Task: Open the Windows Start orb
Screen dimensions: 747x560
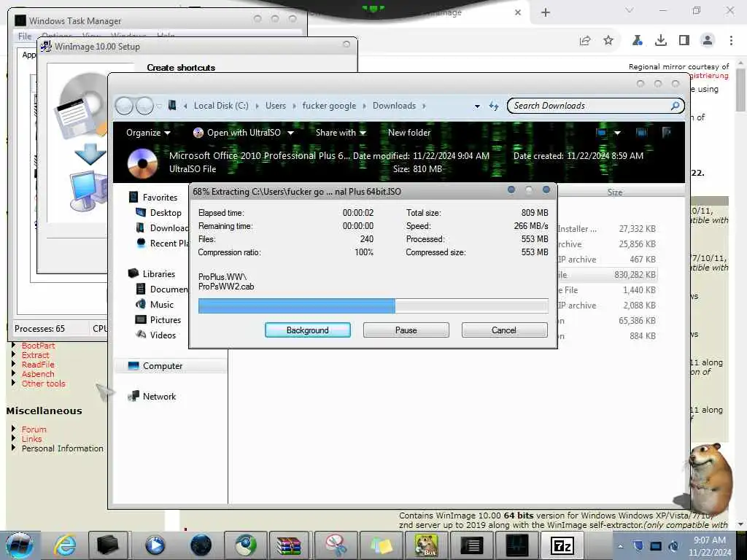Action: pos(20,545)
